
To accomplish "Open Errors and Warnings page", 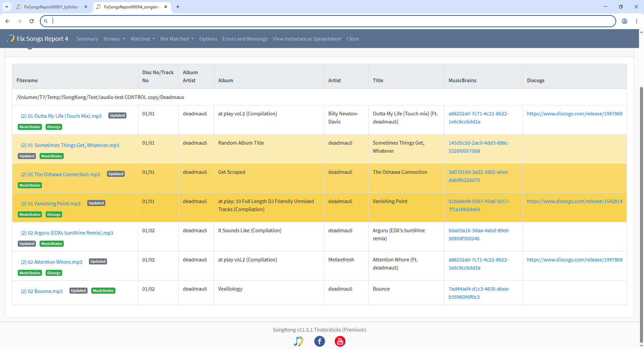I will pos(245,39).
